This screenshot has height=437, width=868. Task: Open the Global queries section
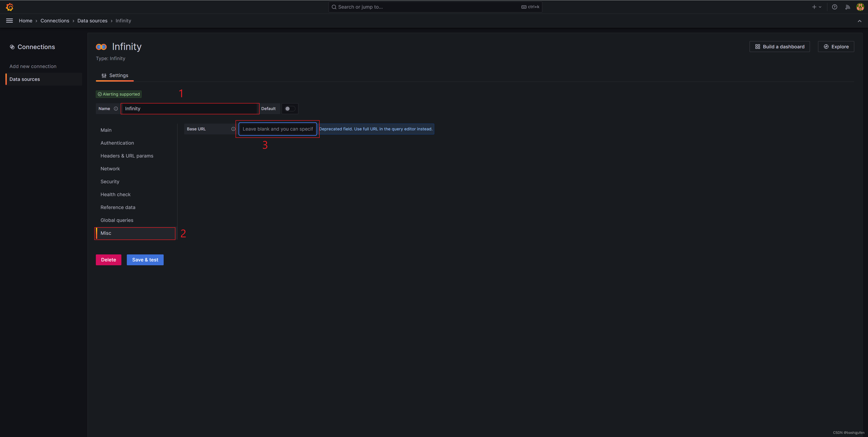pyautogui.click(x=117, y=220)
